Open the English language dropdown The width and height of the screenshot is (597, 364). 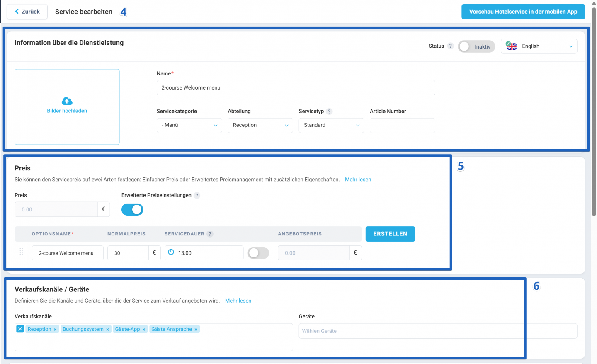[539, 46]
